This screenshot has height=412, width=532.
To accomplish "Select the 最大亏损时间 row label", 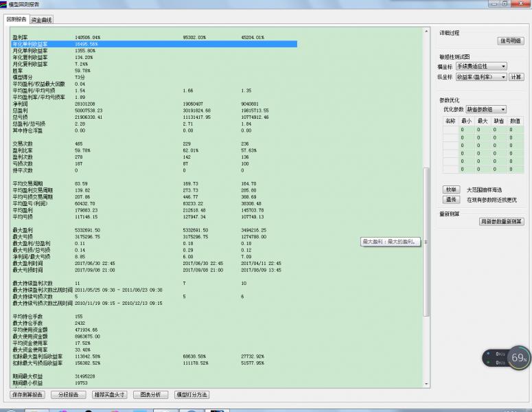I will [x=27, y=270].
